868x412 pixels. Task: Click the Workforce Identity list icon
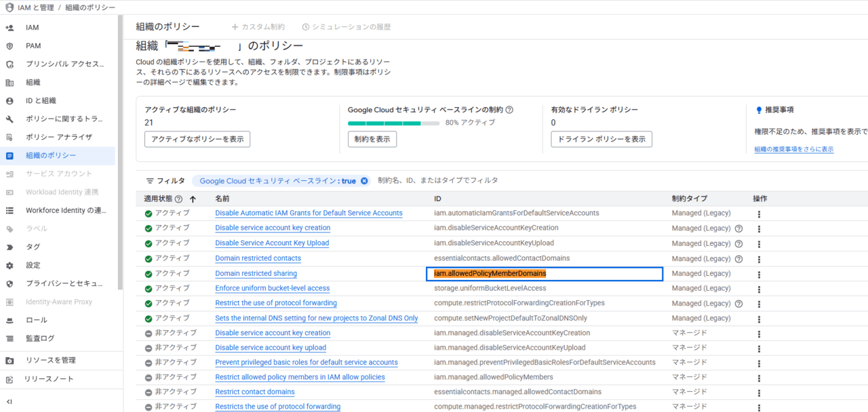9,211
